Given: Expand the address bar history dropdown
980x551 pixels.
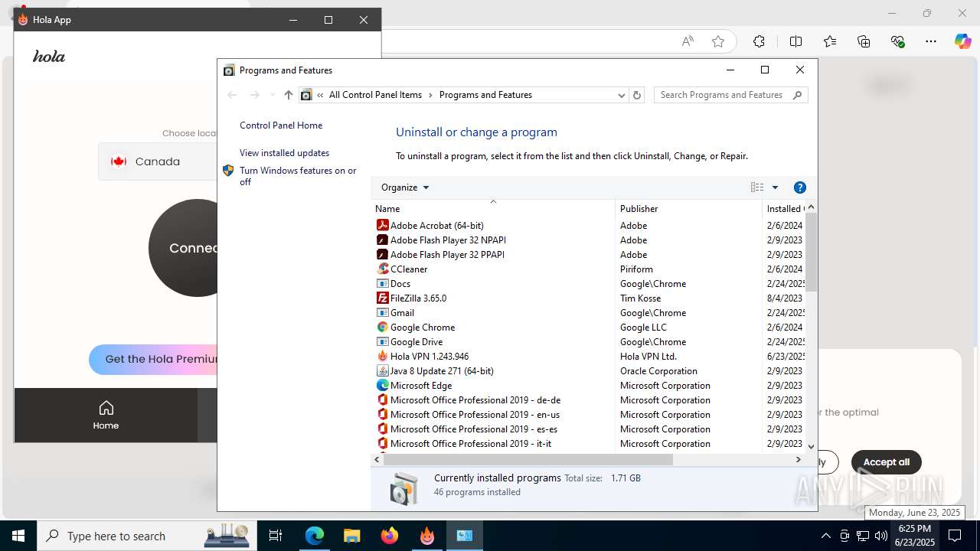Looking at the screenshot, I should (621, 95).
